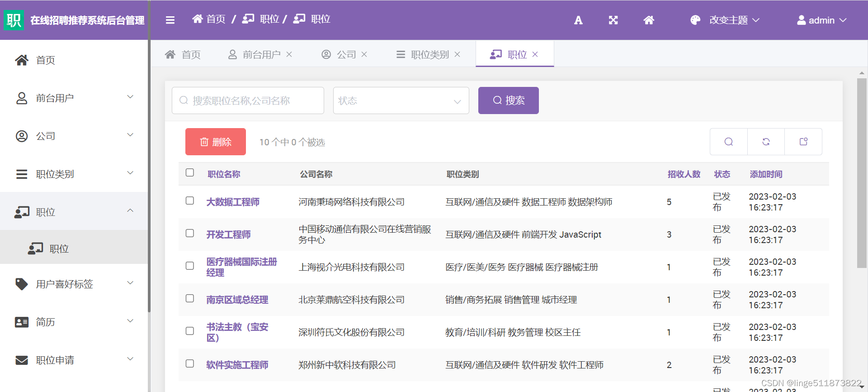The height and width of the screenshot is (392, 868).
Task: Toggle the select-all checkbox in table header
Action: pyautogui.click(x=190, y=172)
